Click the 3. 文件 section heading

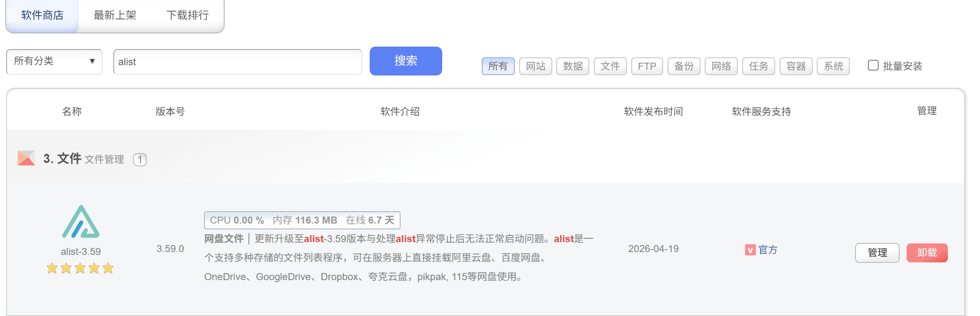[x=63, y=158]
